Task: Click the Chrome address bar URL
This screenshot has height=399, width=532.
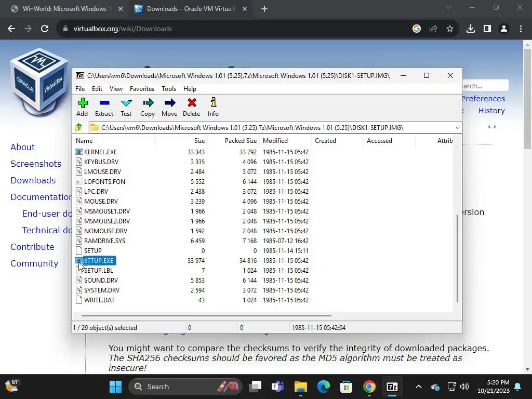Action: click(x=123, y=29)
